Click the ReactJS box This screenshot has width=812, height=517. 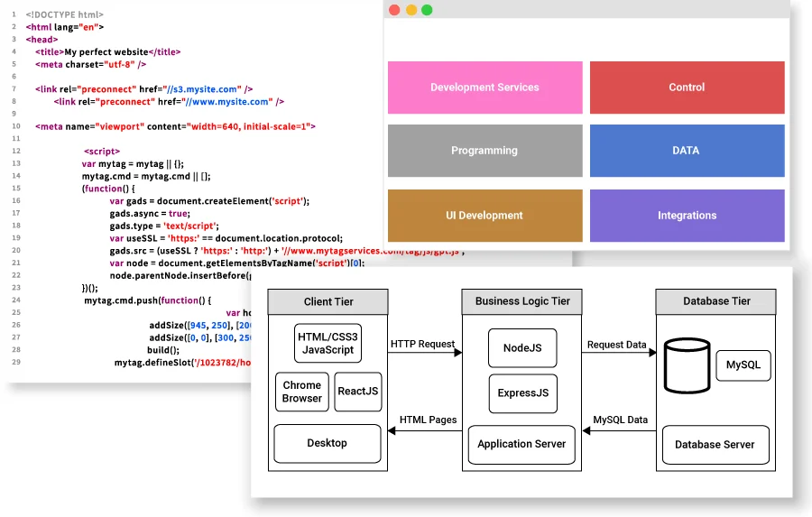(358, 392)
